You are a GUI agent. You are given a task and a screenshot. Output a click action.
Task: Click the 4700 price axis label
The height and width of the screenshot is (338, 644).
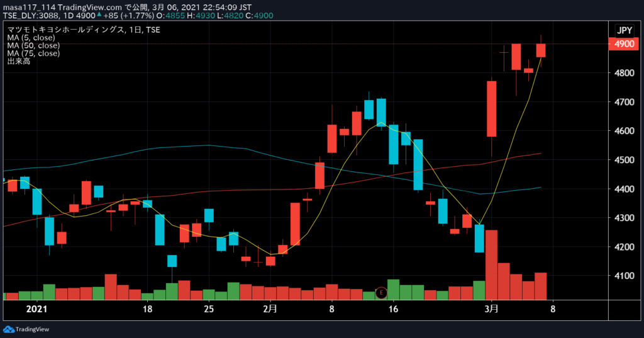pyautogui.click(x=625, y=102)
